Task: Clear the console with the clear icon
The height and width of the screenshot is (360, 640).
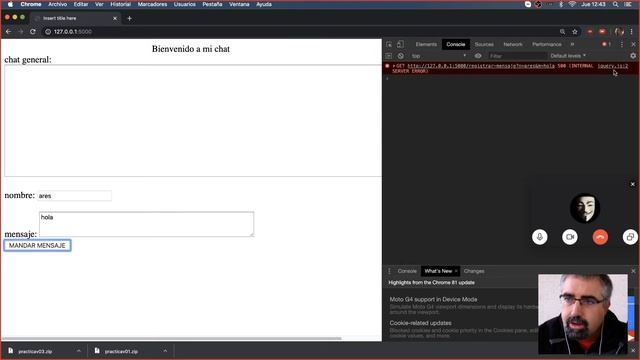Action: (x=400, y=56)
